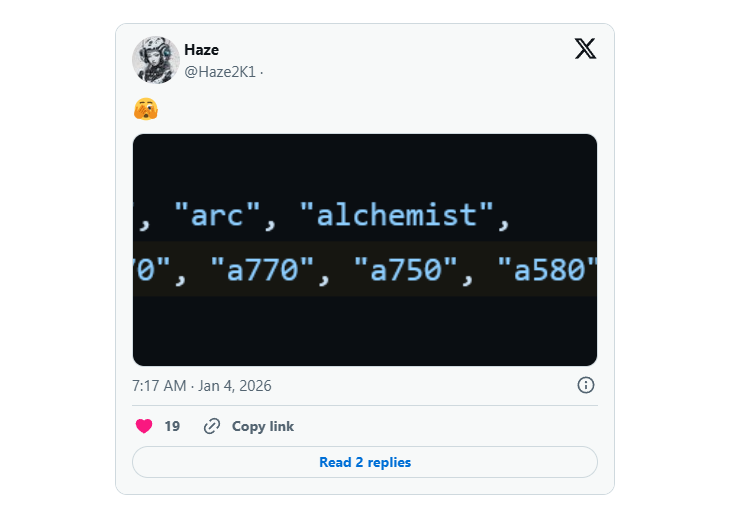Viewport: 731px width, 516px height.
Task: Click the "a750" string in the image
Action: coord(406,269)
